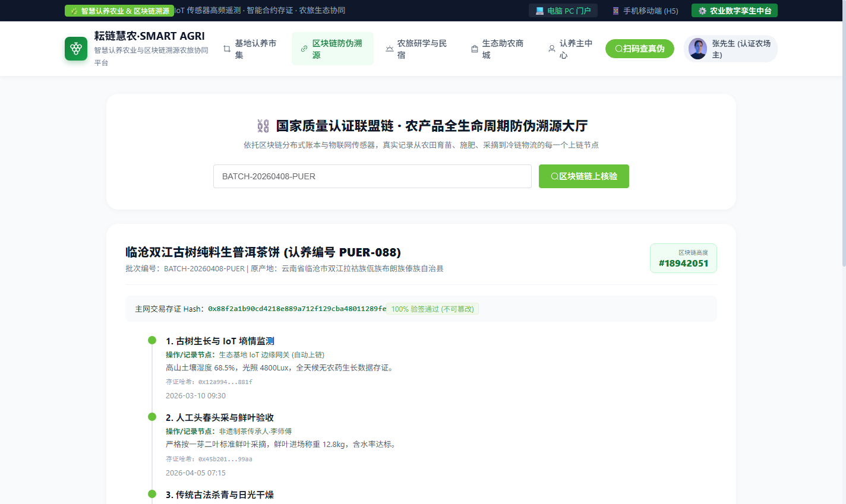Click step title 2. 人工头春头采与鲜叶验收

(220, 417)
